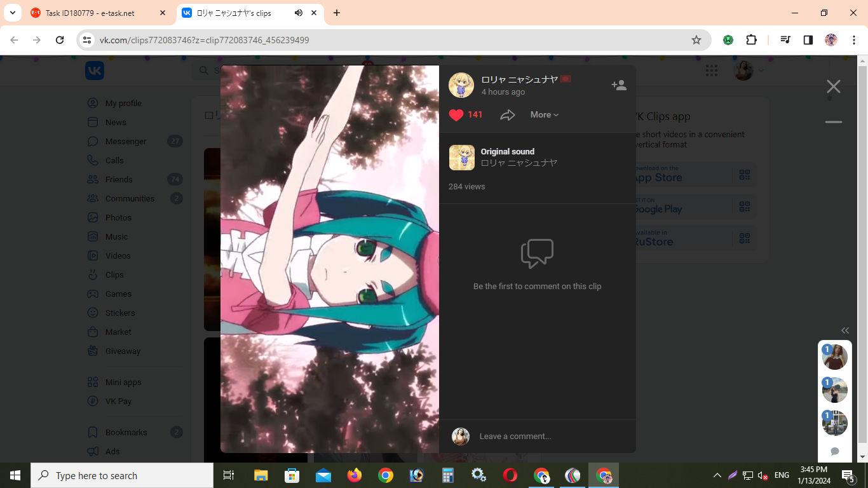868x488 pixels.
Task: Unlike the clip via the red heart
Action: coord(456,115)
